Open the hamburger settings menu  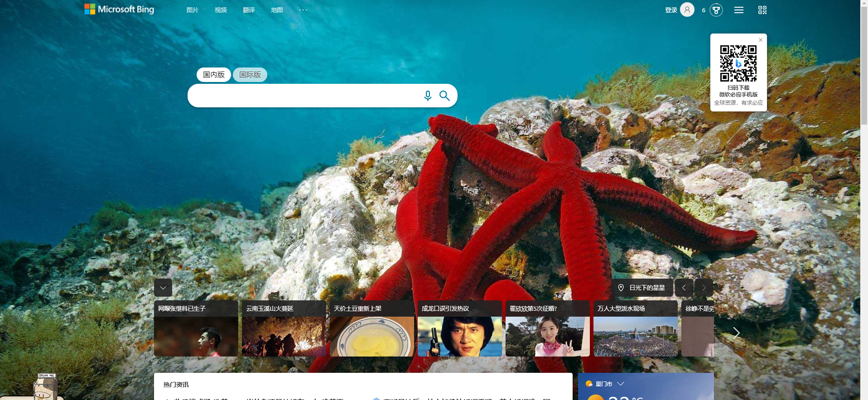point(738,10)
